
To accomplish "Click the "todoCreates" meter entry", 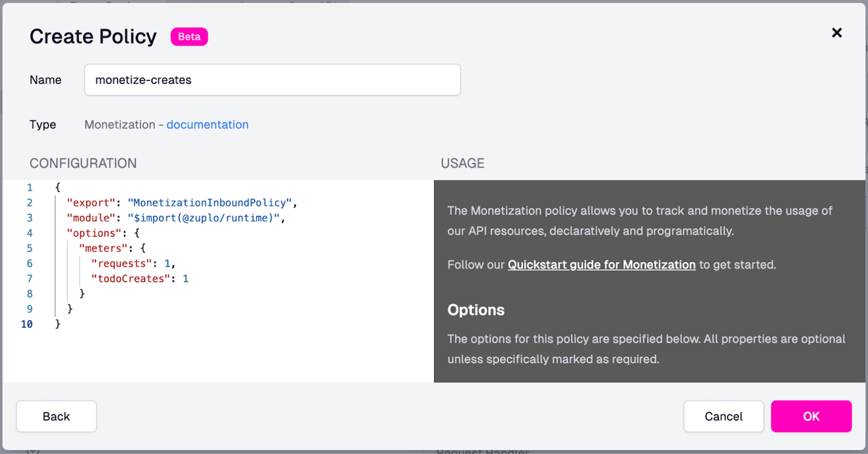I will pyautogui.click(x=129, y=279).
